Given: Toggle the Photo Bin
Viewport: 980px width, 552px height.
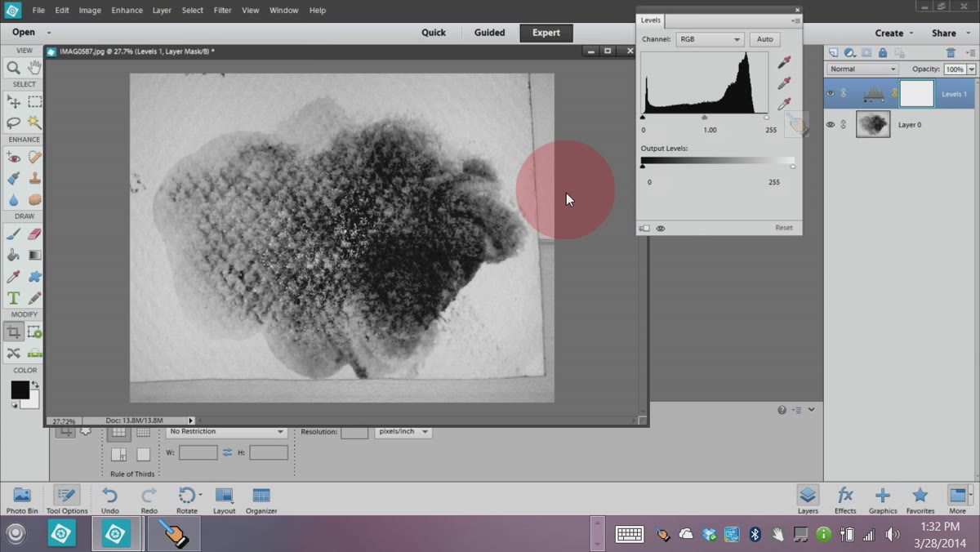Looking at the screenshot, I should pos(22,499).
